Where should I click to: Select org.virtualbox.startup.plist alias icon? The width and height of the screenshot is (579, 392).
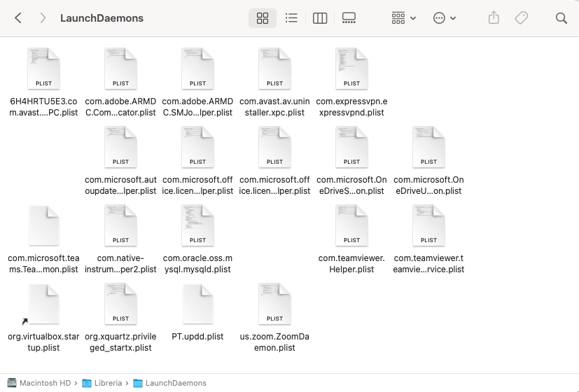(43, 304)
